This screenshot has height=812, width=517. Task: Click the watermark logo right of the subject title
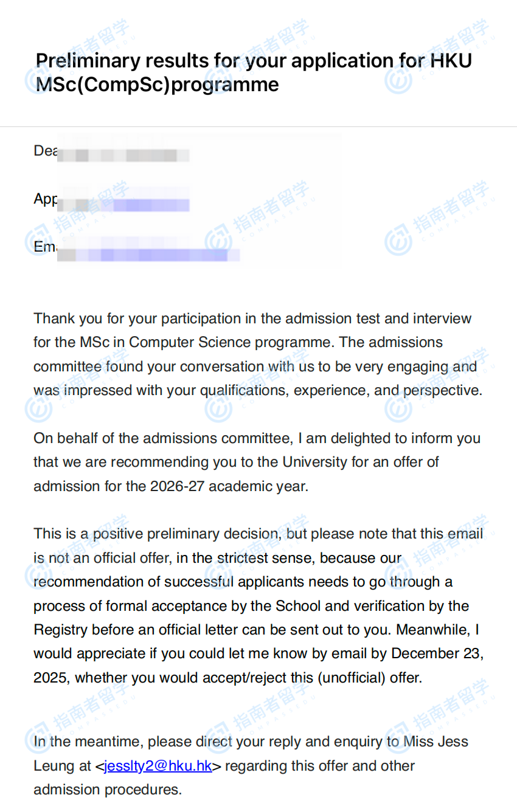[x=398, y=80]
